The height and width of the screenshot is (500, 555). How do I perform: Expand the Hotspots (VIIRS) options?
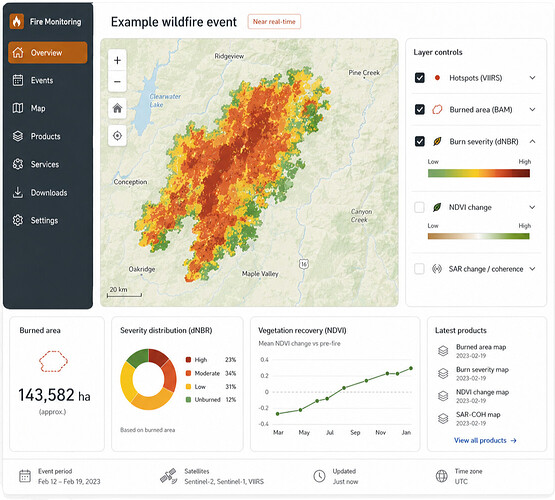(532, 78)
